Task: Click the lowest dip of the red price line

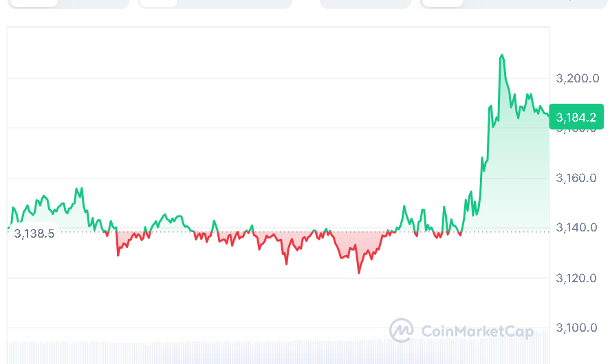Action: [358, 273]
